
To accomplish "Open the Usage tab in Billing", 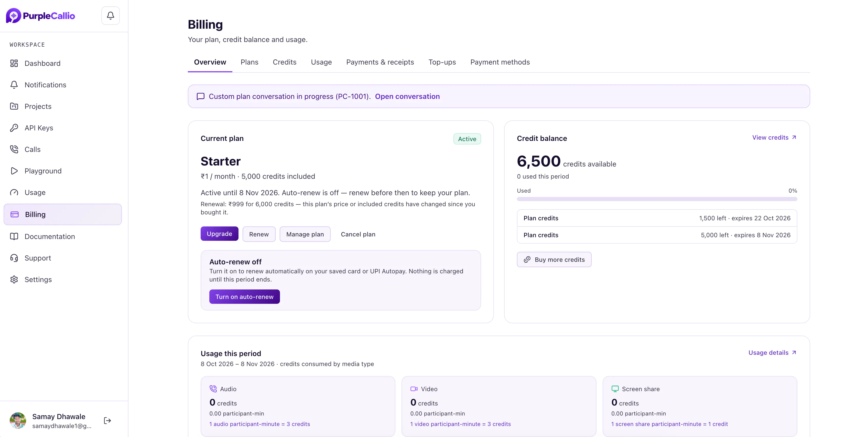I will click(321, 62).
